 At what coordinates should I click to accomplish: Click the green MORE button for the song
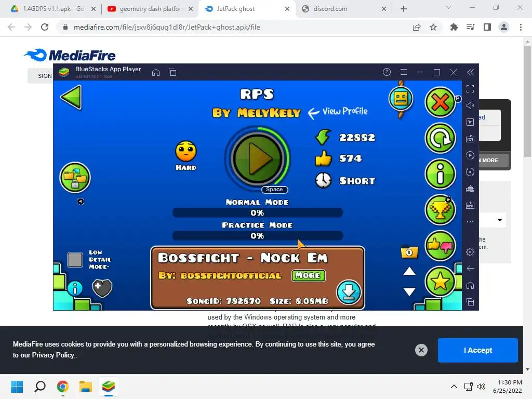click(308, 275)
